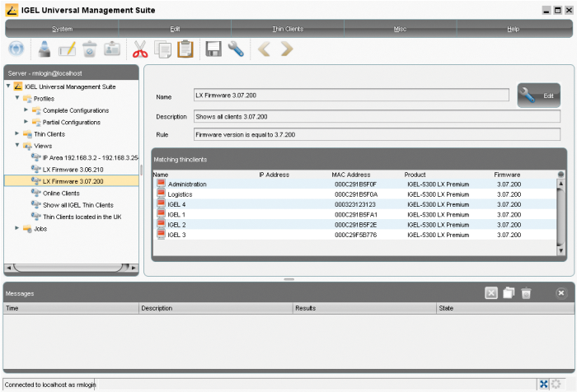Click the blue arrows icon in status bar
Image resolution: width=577 pixels, height=392 pixels.
[x=544, y=384]
